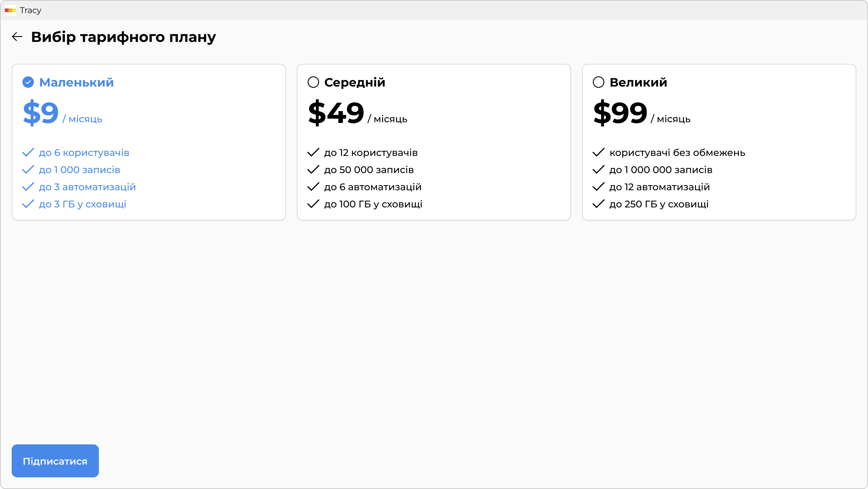The image size is (868, 489).
Task: Select the Маленький plan radio button
Action: tap(28, 82)
